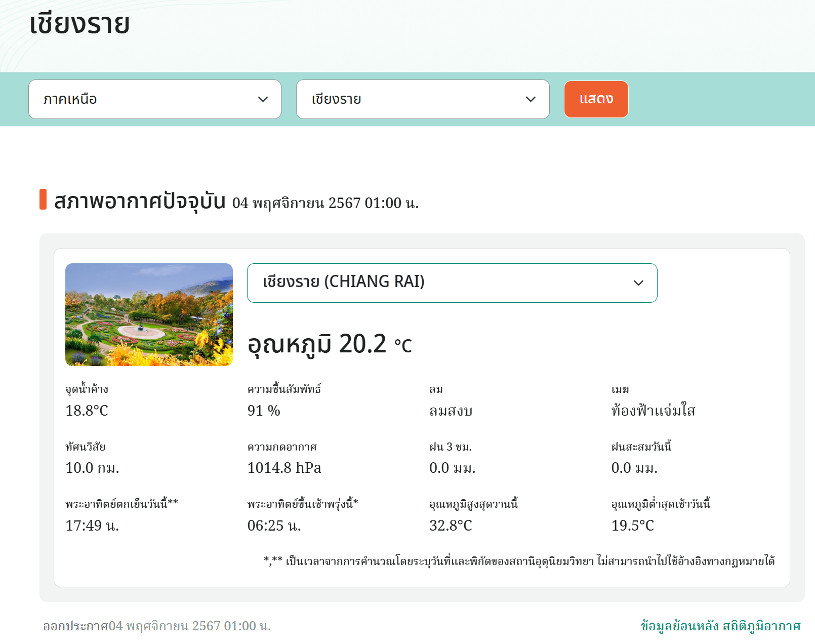
Task: Click the Chiang Rai flower garden photo
Action: tap(149, 314)
